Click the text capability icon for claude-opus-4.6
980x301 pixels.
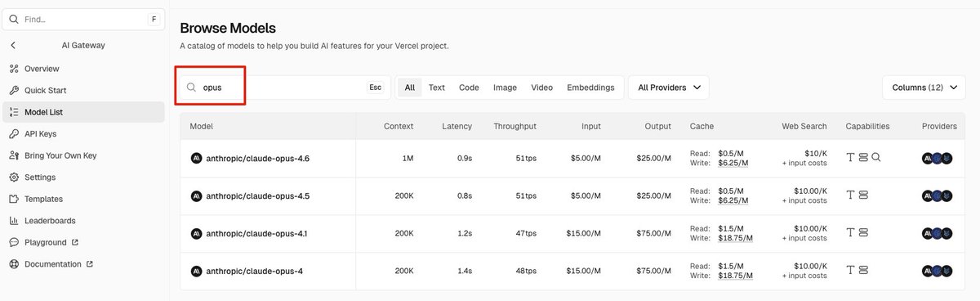850,157
